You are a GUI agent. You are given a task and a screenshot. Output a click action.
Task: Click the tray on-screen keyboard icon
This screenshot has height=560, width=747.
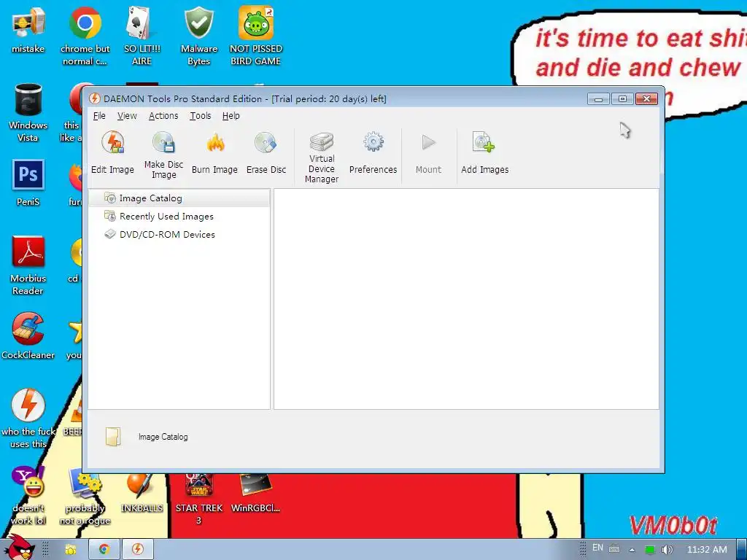pyautogui.click(x=614, y=549)
